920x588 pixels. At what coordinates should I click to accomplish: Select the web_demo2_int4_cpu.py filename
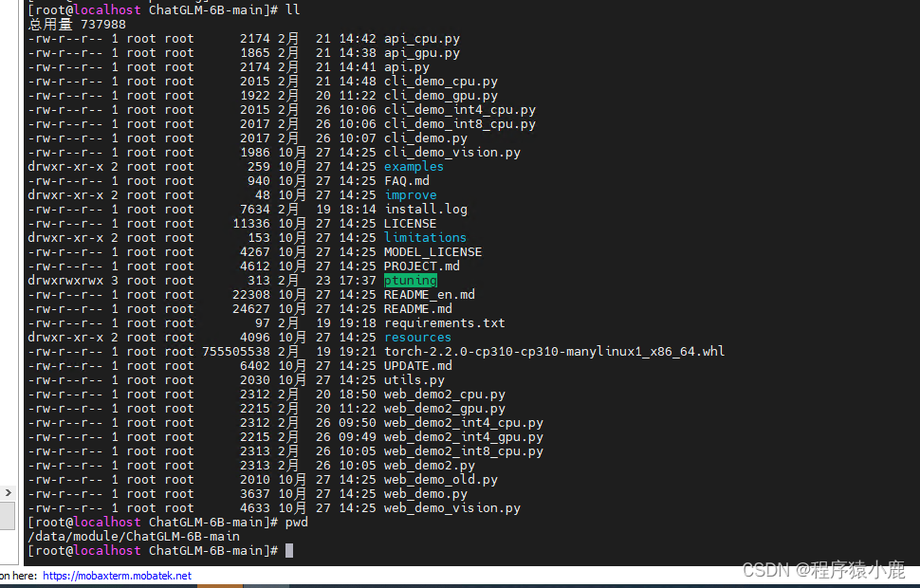(x=464, y=423)
